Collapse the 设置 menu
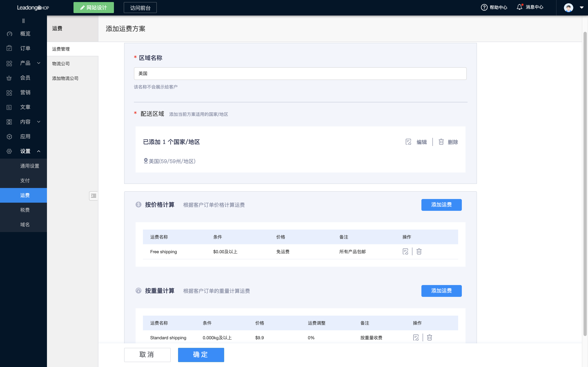Viewport: 588px width, 367px height. click(x=25, y=151)
